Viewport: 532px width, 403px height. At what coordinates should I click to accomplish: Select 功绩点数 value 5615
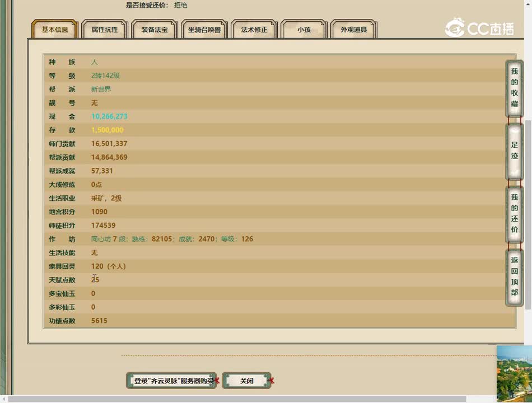point(99,321)
